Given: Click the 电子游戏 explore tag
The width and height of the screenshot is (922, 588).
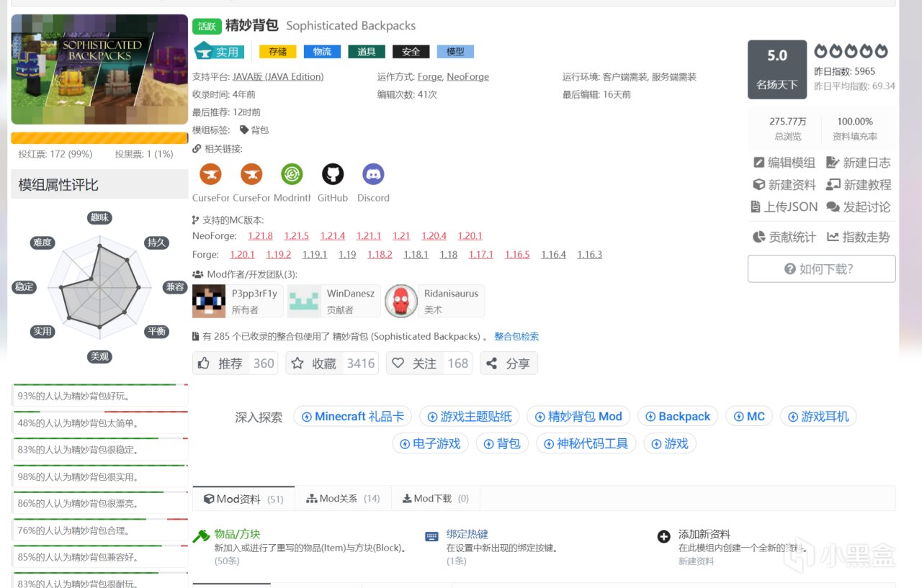Looking at the screenshot, I should (x=430, y=443).
